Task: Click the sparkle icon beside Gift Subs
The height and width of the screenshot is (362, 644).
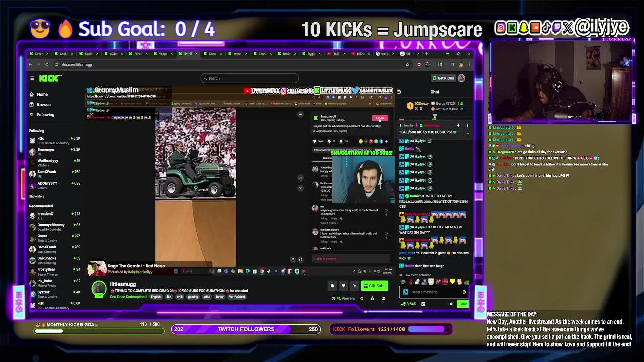Action: 354,286
